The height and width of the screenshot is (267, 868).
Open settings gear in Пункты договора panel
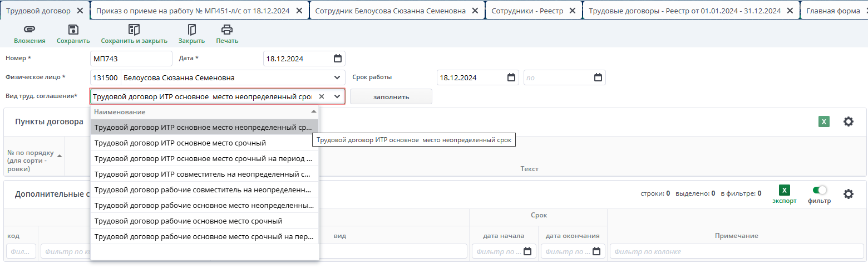coord(848,122)
